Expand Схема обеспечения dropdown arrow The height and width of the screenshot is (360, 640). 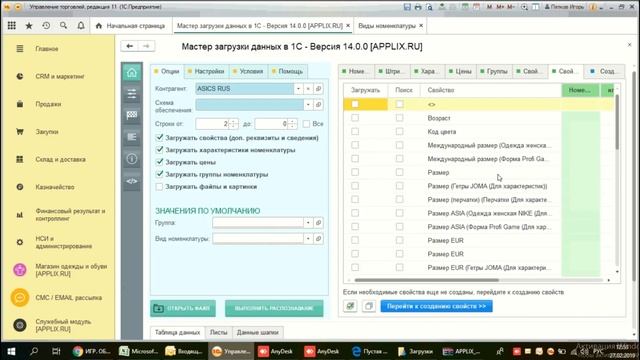pos(308,104)
